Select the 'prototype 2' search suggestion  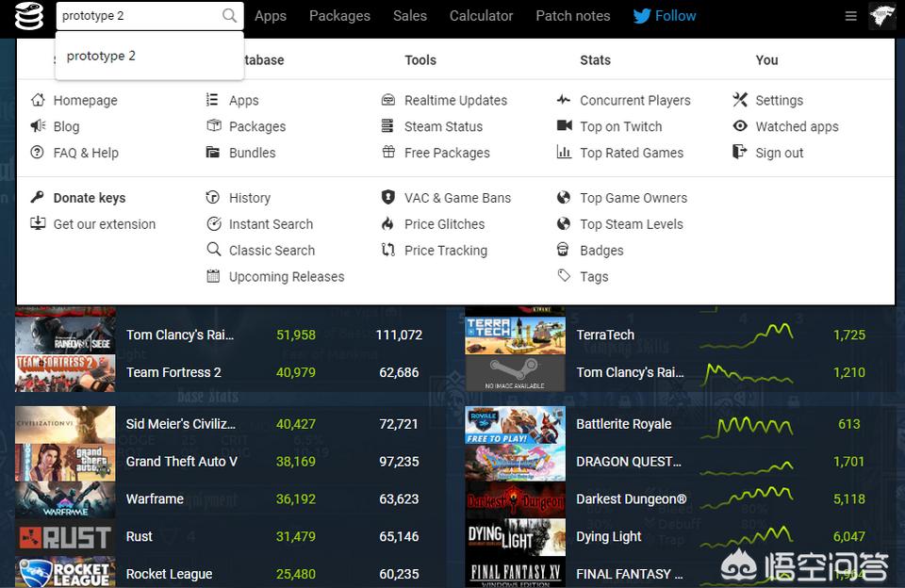click(x=150, y=56)
